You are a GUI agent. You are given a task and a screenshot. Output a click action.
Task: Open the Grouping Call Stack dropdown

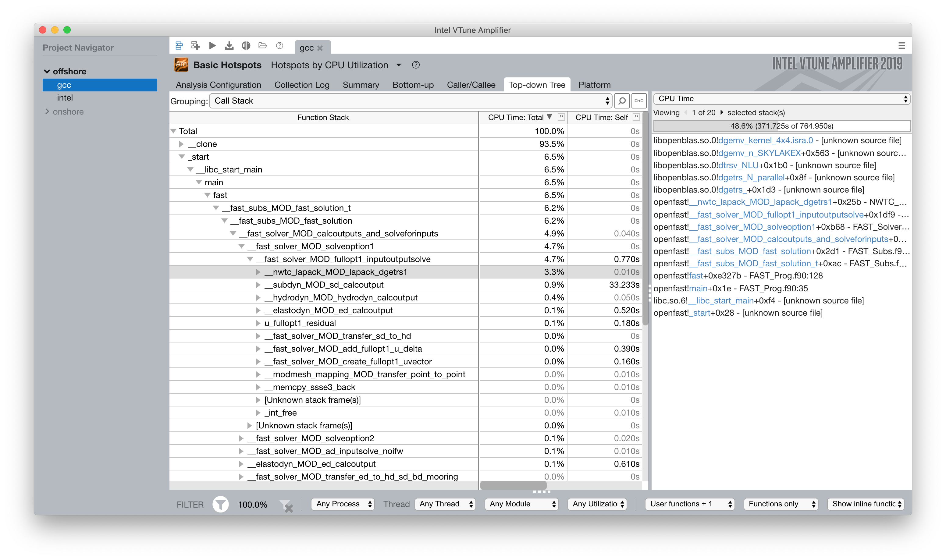[x=411, y=101]
